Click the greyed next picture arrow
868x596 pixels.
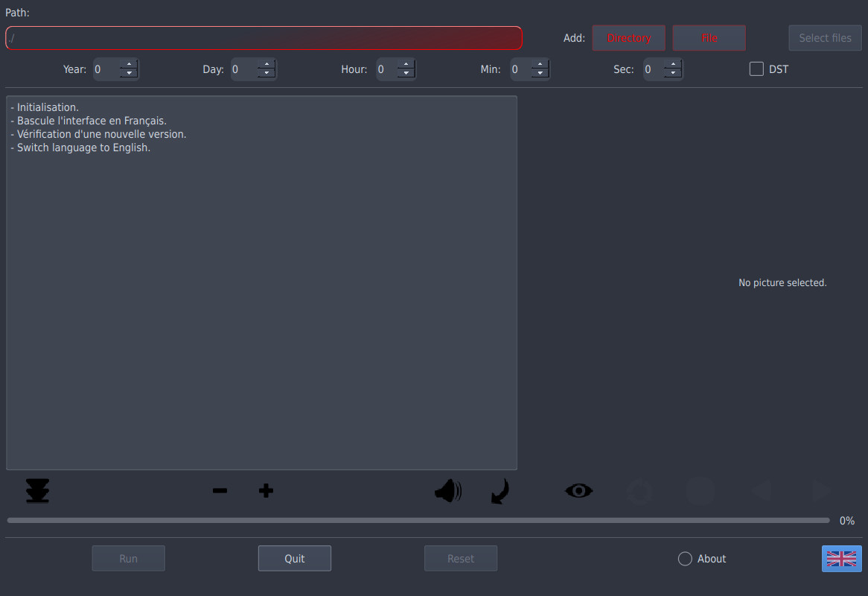click(x=822, y=491)
